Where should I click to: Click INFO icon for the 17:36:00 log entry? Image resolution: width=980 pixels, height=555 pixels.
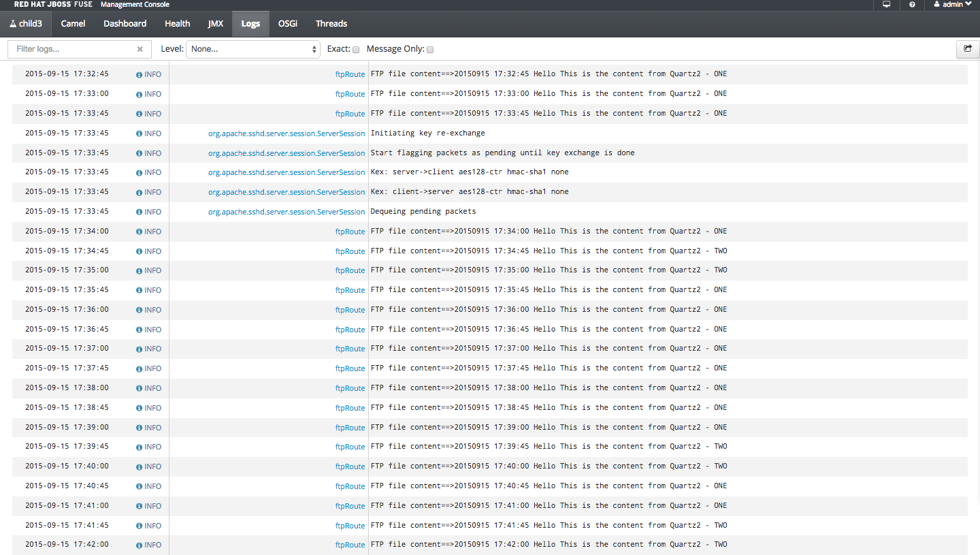tap(140, 311)
